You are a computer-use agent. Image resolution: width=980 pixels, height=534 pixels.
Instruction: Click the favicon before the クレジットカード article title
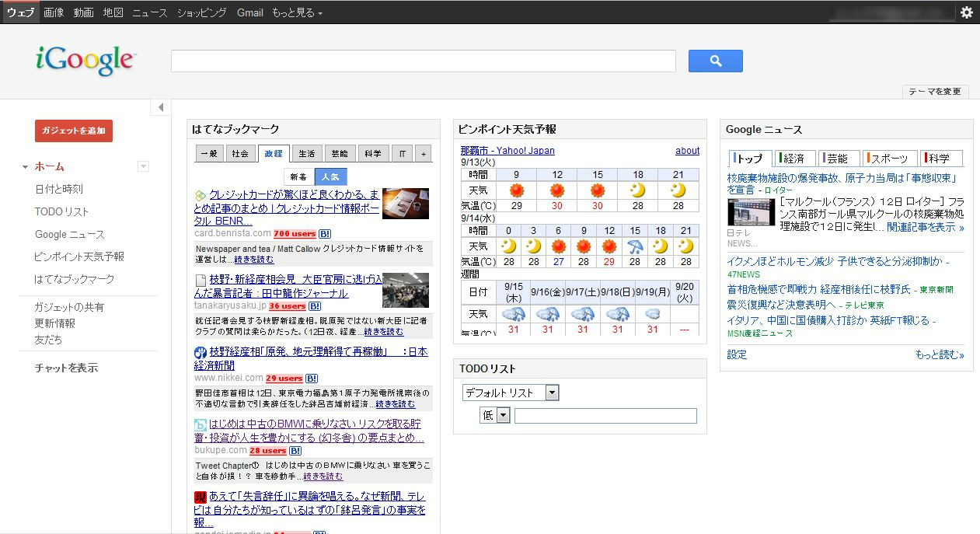(201, 194)
